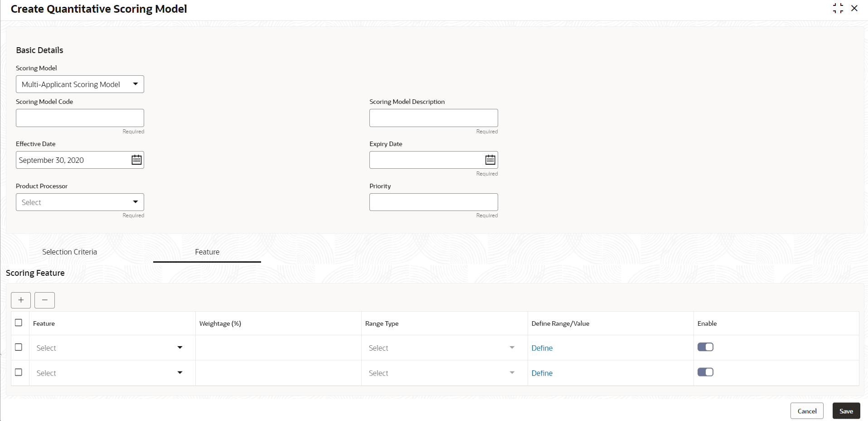Open the first row Range Type dropdown
Image resolution: width=868 pixels, height=421 pixels.
click(512, 347)
